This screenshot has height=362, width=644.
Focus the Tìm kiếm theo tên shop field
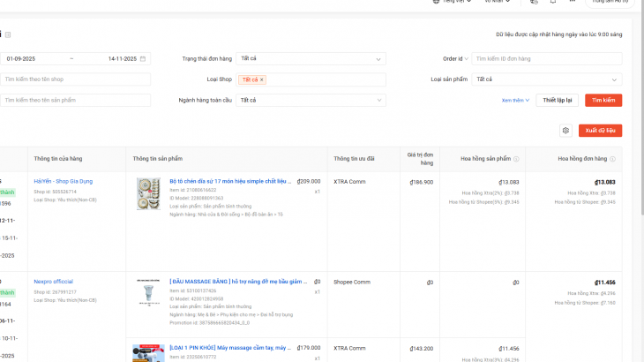[75, 79]
